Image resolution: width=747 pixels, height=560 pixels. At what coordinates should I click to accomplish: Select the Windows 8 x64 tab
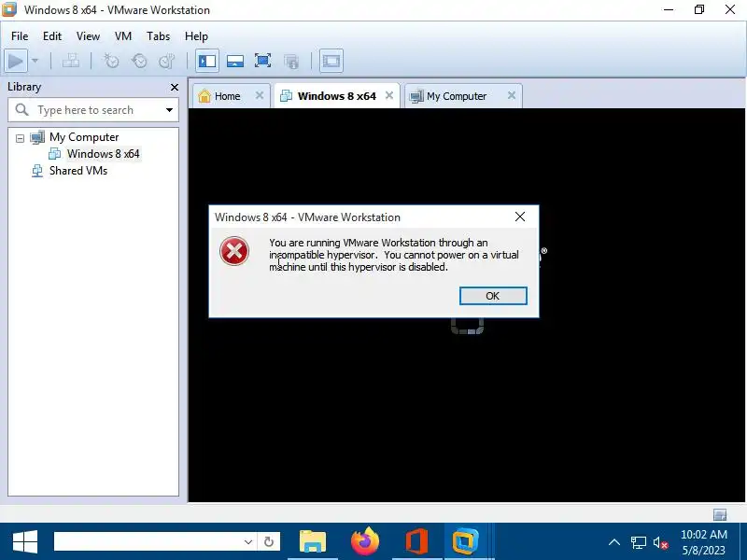coord(336,96)
